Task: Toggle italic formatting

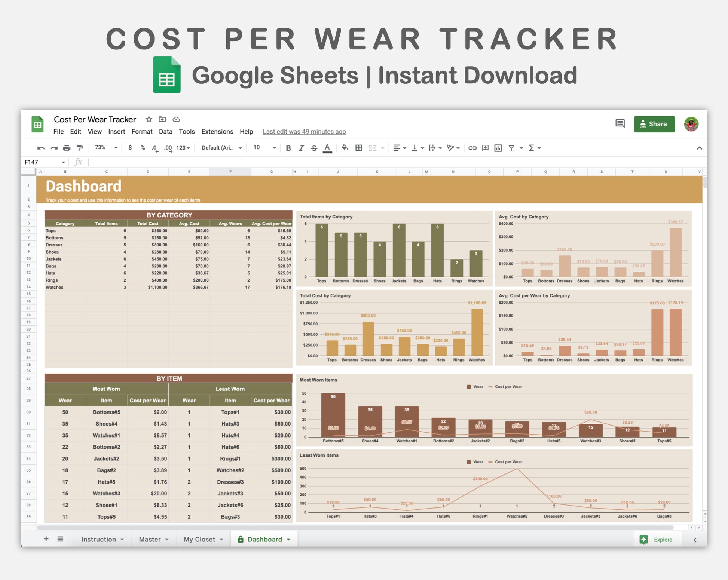Action: pos(301,148)
